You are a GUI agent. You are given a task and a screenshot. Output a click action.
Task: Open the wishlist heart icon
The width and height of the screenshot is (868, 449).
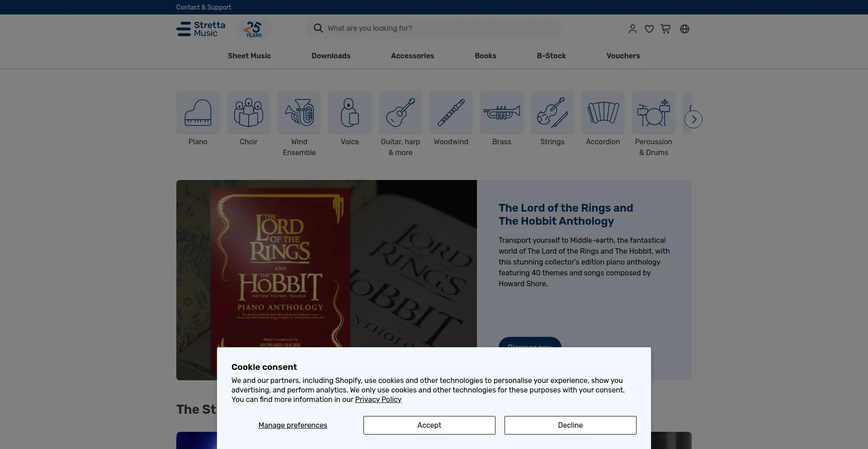coord(649,29)
